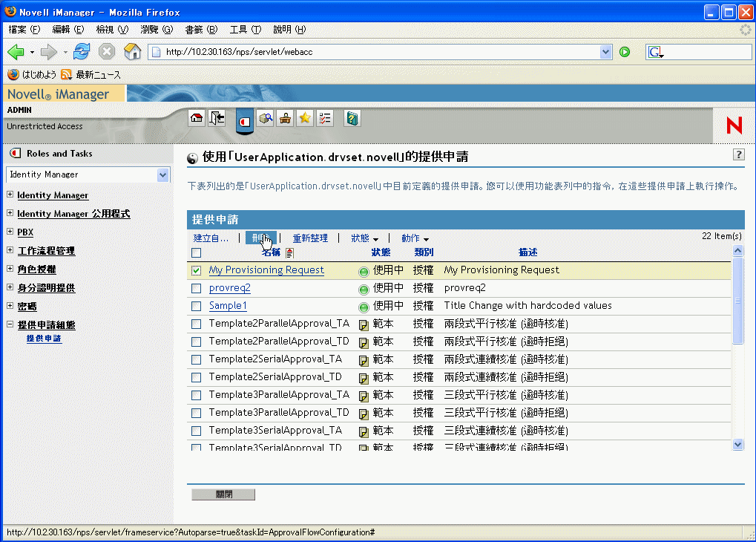
Task: Open the 狀態 dropdown menu
Action: [364, 238]
